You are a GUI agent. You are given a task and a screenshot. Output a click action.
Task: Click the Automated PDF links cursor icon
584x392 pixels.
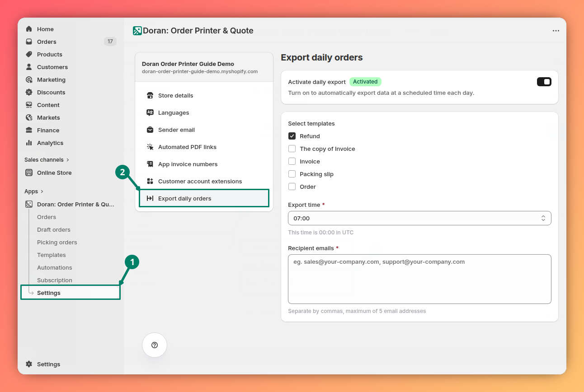tap(150, 147)
